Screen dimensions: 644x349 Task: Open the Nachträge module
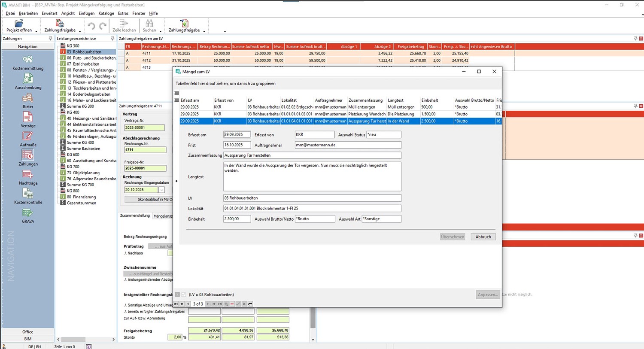28,175
